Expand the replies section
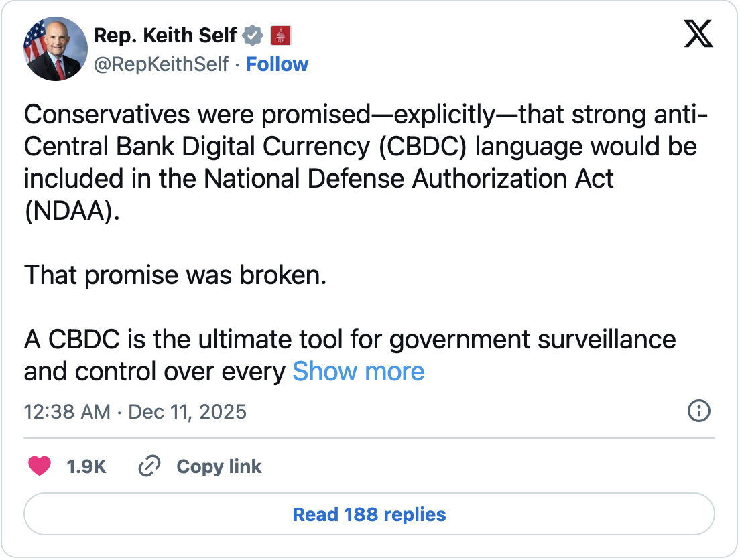The width and height of the screenshot is (740, 560). pyautogui.click(x=369, y=514)
